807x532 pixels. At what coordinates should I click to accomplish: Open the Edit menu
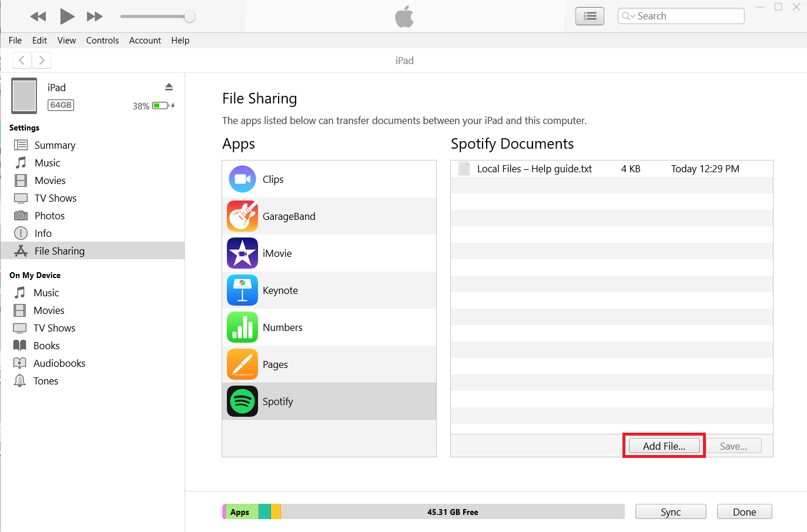click(x=39, y=41)
